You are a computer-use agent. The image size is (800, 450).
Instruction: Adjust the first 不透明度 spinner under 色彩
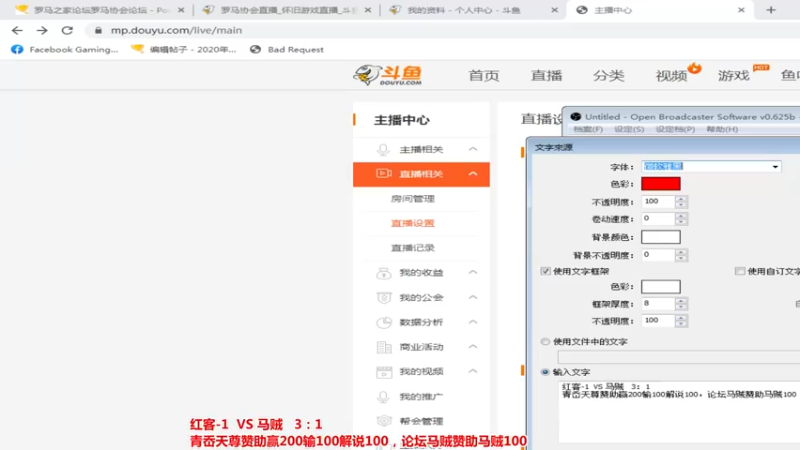coord(681,202)
